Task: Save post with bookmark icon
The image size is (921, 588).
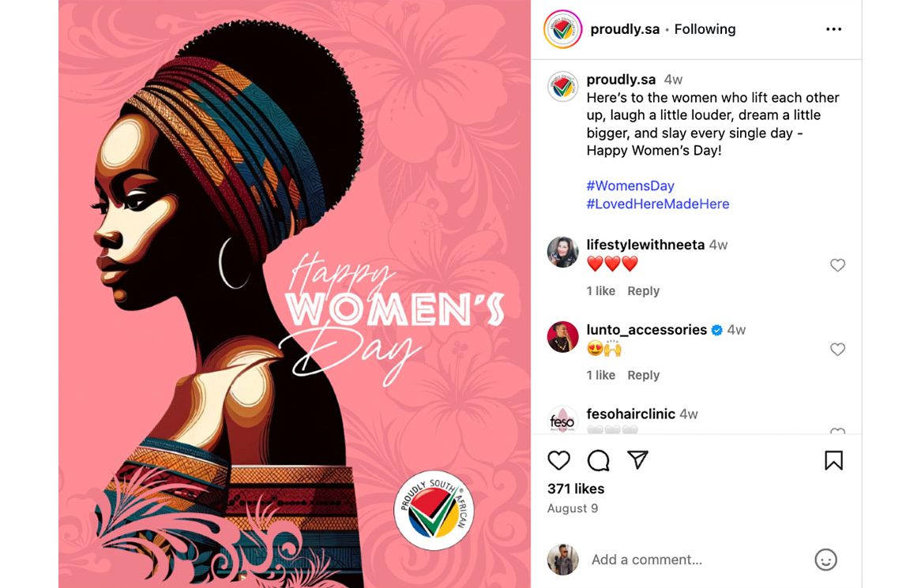Action: (833, 461)
